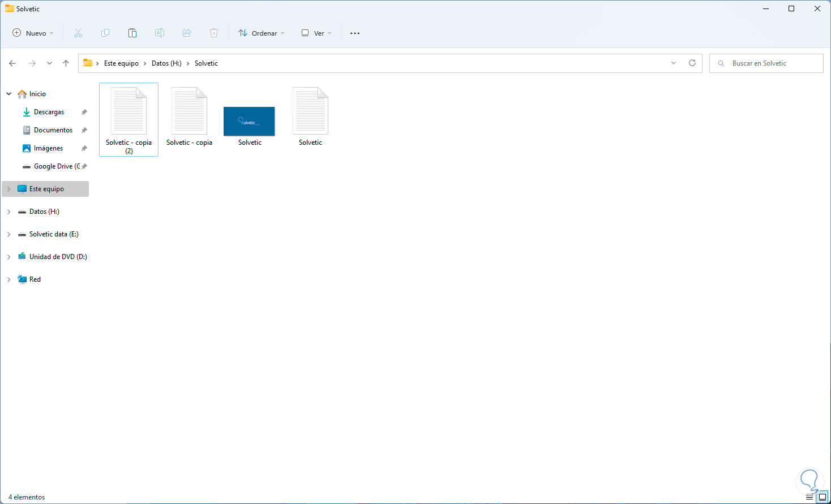This screenshot has height=504, width=831.
Task: Select the Solvetic - copia (2) file
Action: (x=128, y=120)
